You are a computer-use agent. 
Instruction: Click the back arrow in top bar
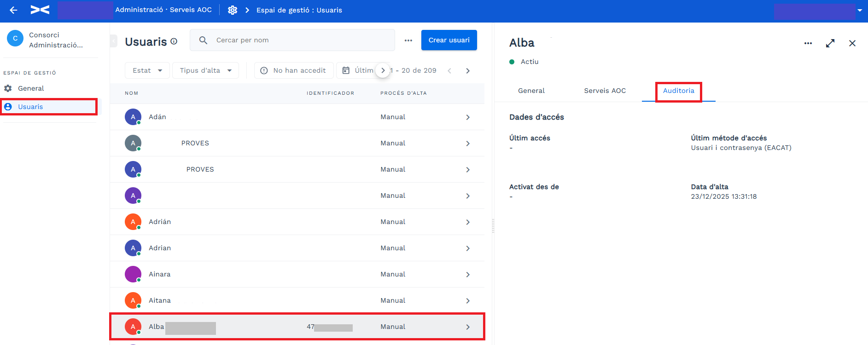coord(13,10)
